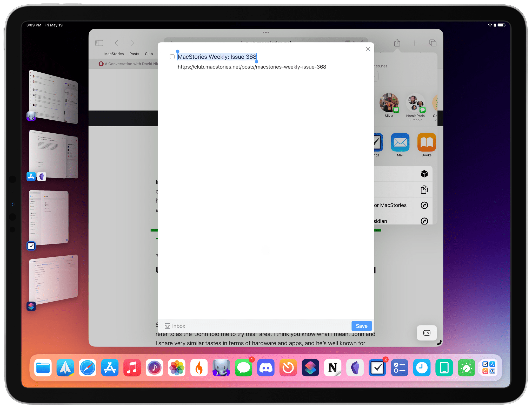Toggle the Safari sidebar

[x=99, y=43]
